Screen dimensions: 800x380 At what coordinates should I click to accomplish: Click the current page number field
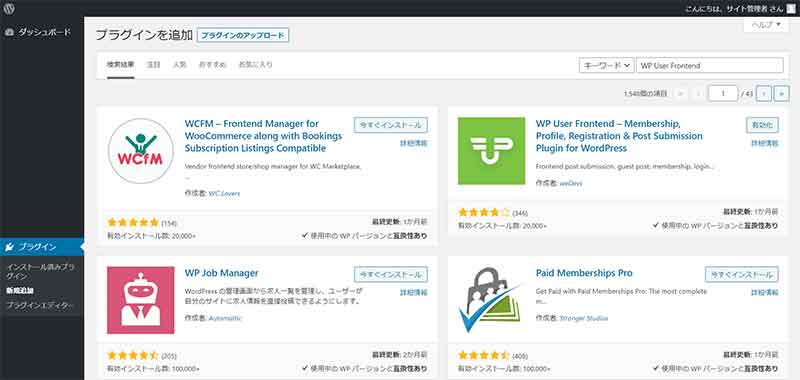click(722, 93)
